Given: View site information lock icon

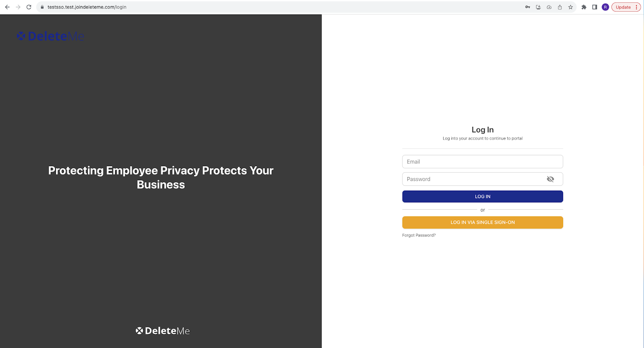Looking at the screenshot, I should pos(42,7).
